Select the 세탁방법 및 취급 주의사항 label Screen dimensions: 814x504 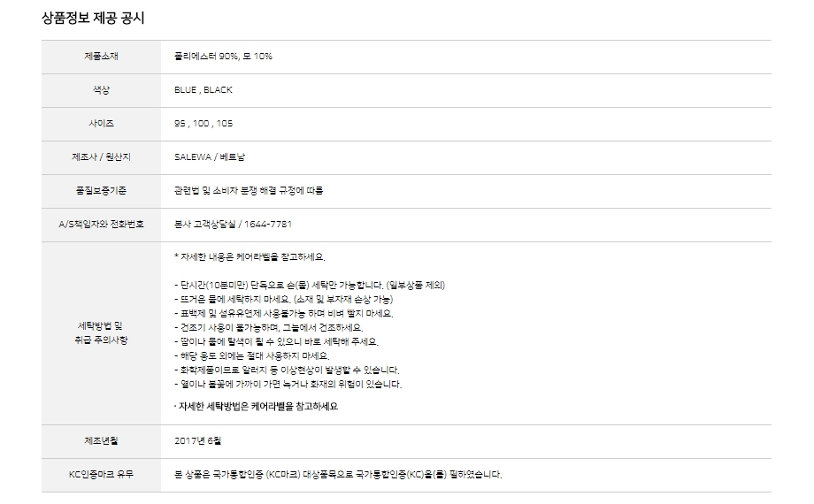[x=101, y=332]
